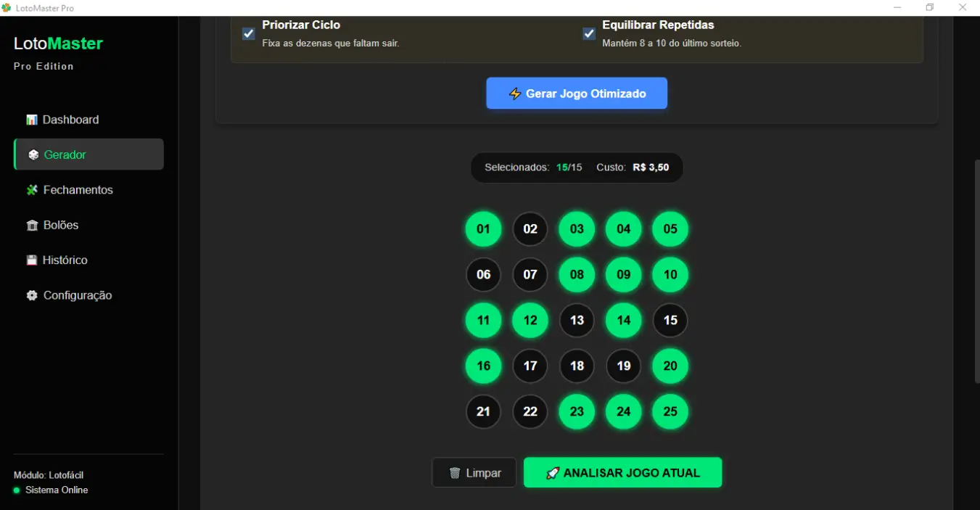Viewport: 980px width, 510px height.
Task: Click the Bolões bank icon
Action: [32, 226]
